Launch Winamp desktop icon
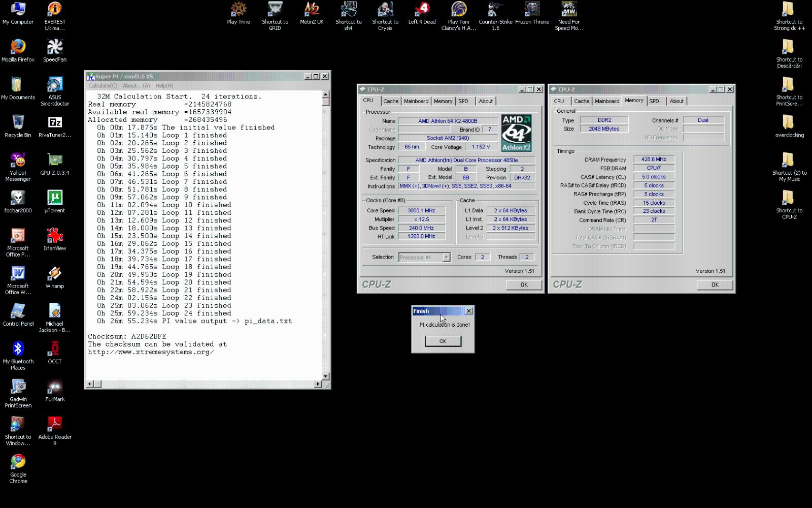 click(x=55, y=277)
